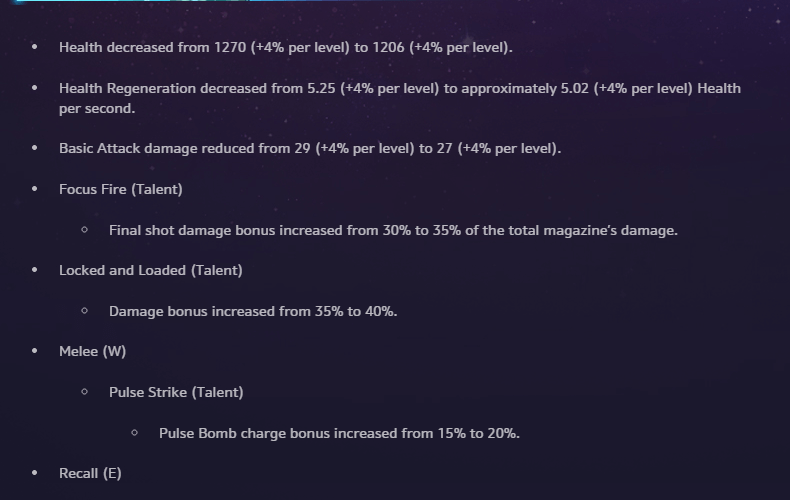Click the bullet next to Basic Attack damage
Screen dimensions: 790x500
coord(35,149)
